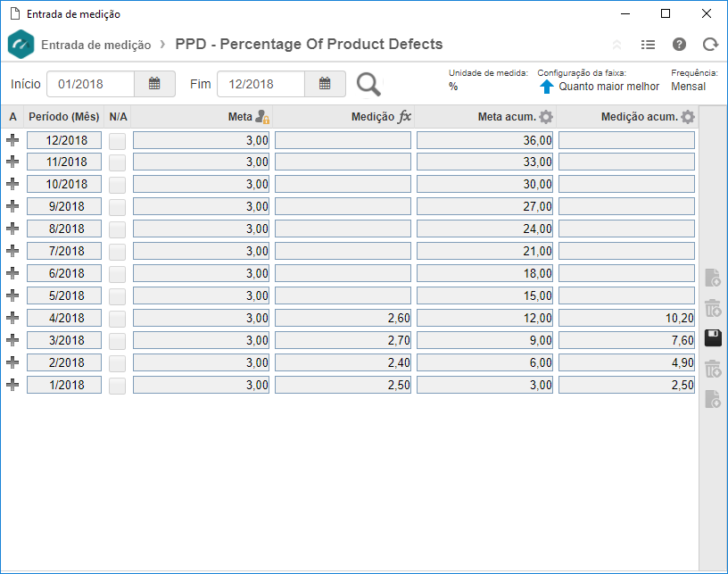728x574 pixels.
Task: Open the Início date calendar picker
Action: click(154, 84)
